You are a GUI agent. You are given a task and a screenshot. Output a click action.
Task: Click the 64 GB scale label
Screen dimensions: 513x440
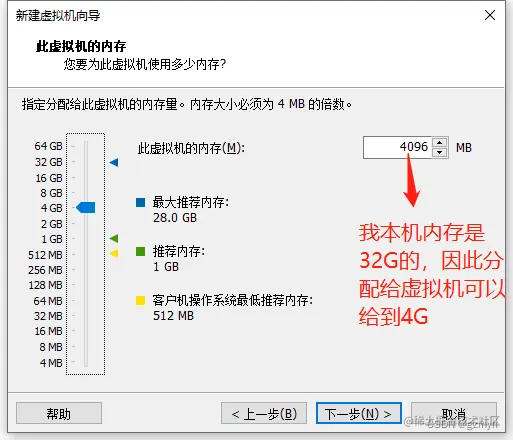click(48, 146)
